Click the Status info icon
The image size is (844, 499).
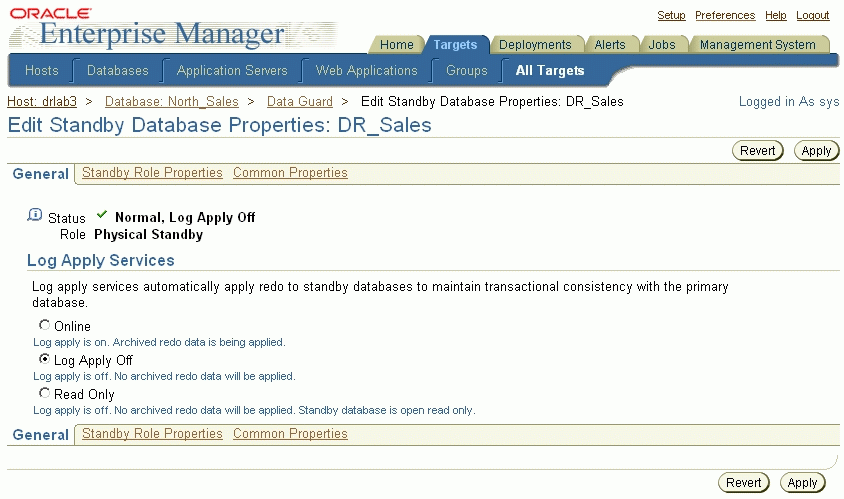pyautogui.click(x=34, y=215)
